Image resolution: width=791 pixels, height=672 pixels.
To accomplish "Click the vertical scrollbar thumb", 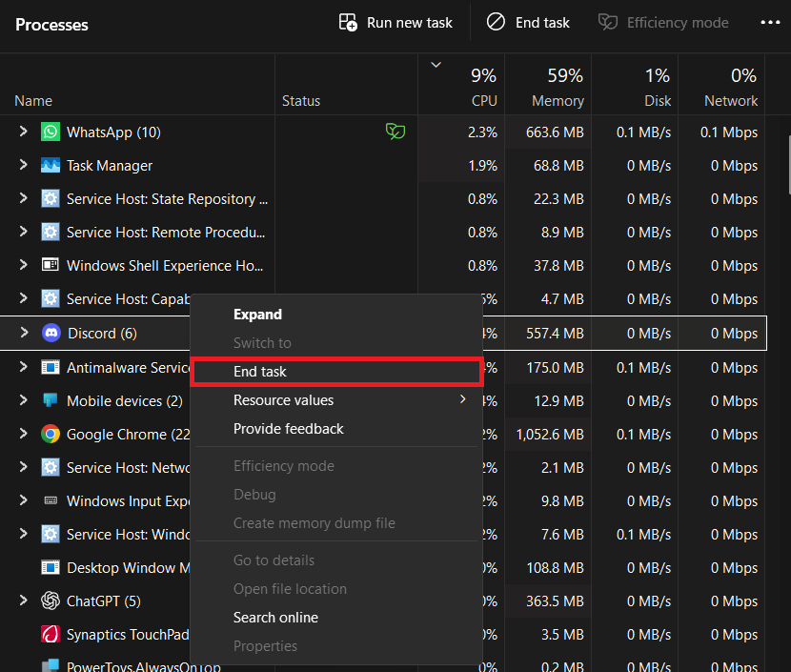I will (x=788, y=165).
